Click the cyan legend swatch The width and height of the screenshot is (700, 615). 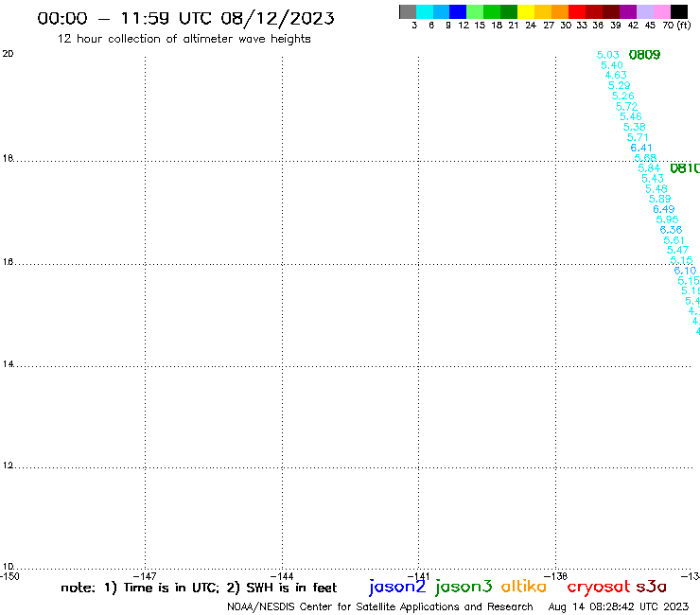(x=425, y=11)
